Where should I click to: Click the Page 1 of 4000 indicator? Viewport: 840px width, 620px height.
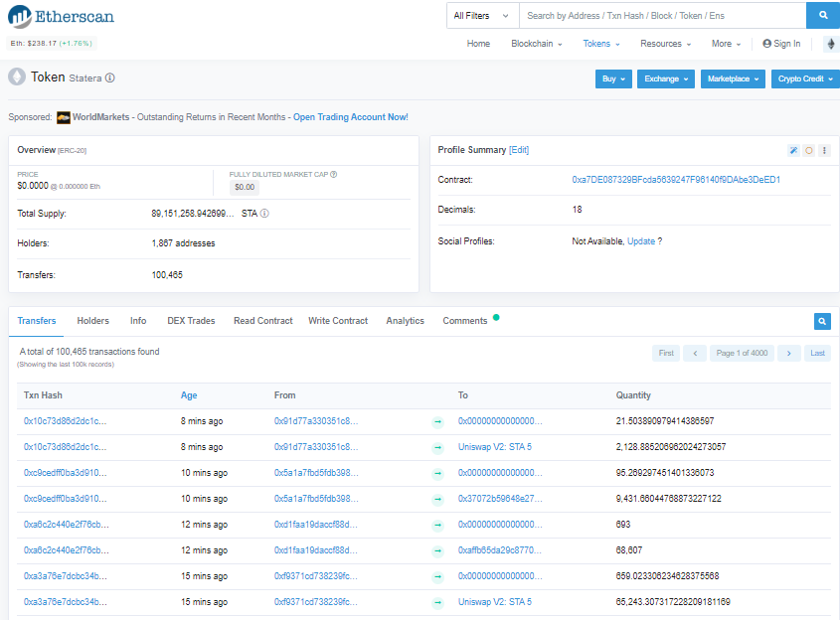pyautogui.click(x=742, y=354)
